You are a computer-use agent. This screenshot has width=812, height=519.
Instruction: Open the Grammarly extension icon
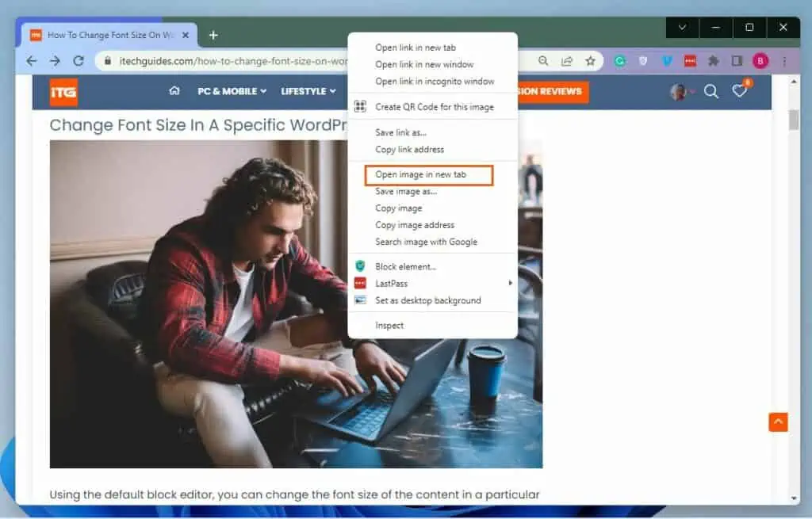(620, 60)
